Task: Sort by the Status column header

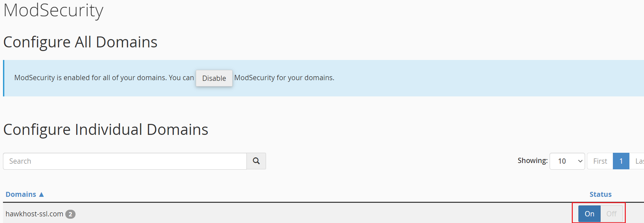Action: tap(600, 195)
